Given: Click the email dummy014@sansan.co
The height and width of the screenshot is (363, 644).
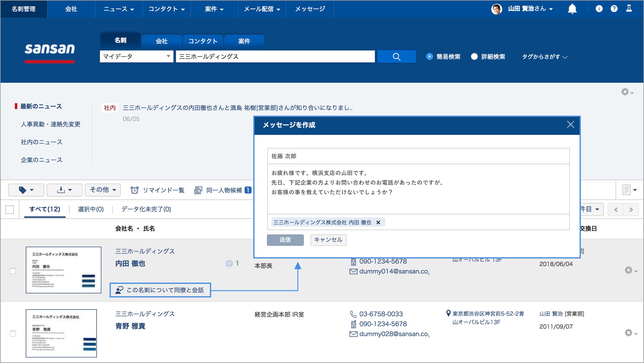Looking at the screenshot, I should 394,271.
